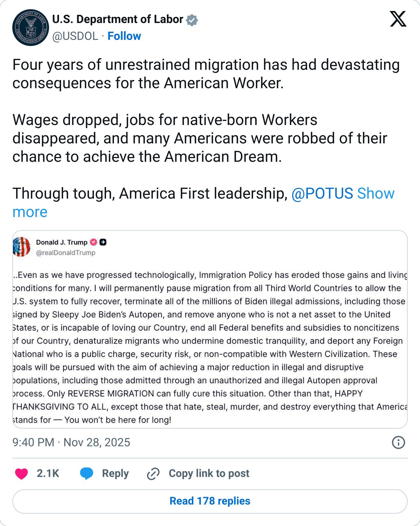Screen dimensions: 420x526
Task: Click the pink verified badge on Trump's post
Action: coord(94,242)
